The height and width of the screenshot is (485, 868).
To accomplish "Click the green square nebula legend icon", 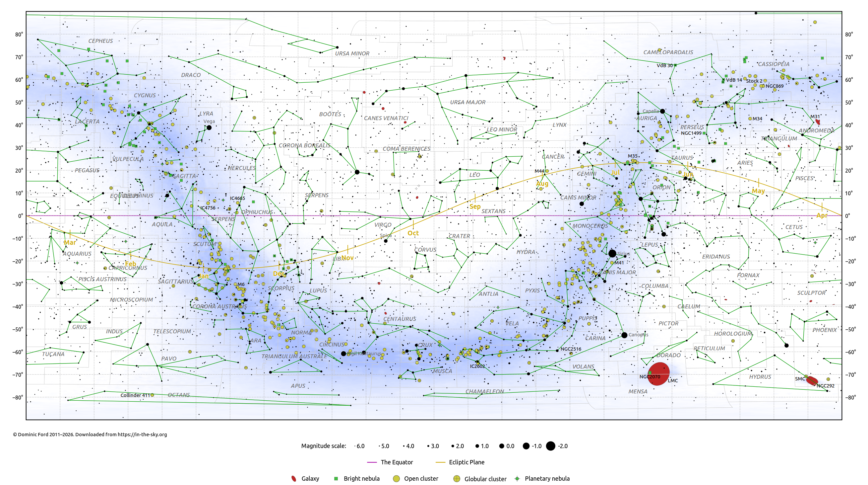I will (336, 478).
